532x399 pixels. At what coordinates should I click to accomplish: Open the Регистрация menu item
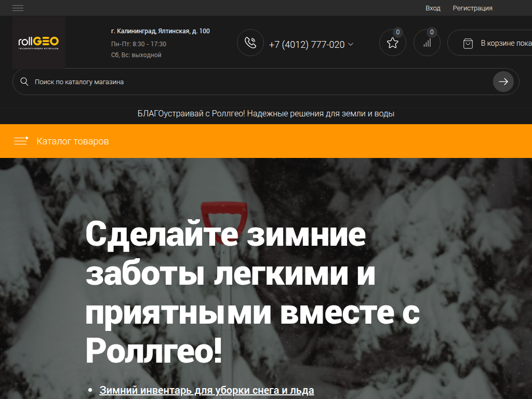pos(473,8)
